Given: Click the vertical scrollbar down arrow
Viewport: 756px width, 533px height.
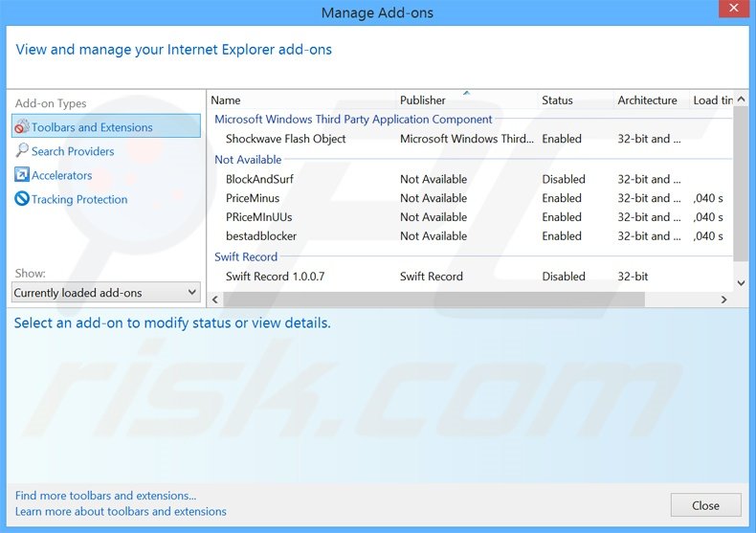Looking at the screenshot, I should tap(741, 283).
